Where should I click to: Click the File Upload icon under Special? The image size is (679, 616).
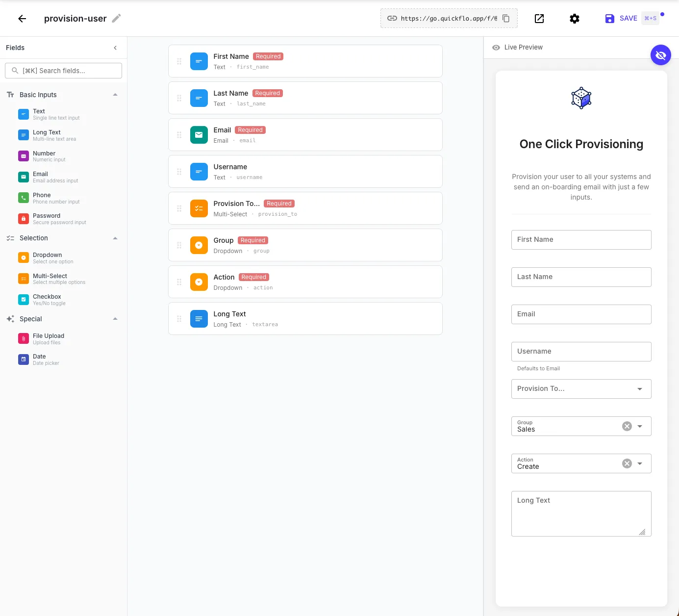point(24,338)
